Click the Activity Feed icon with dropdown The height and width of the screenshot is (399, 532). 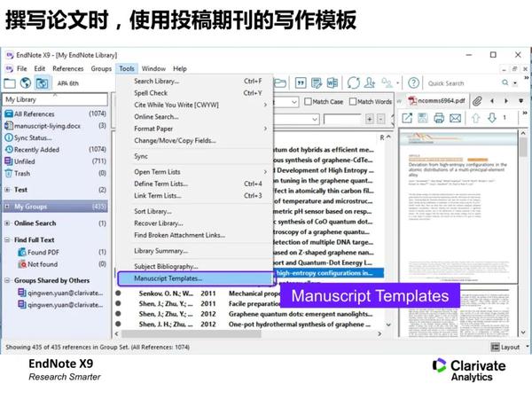(389, 83)
